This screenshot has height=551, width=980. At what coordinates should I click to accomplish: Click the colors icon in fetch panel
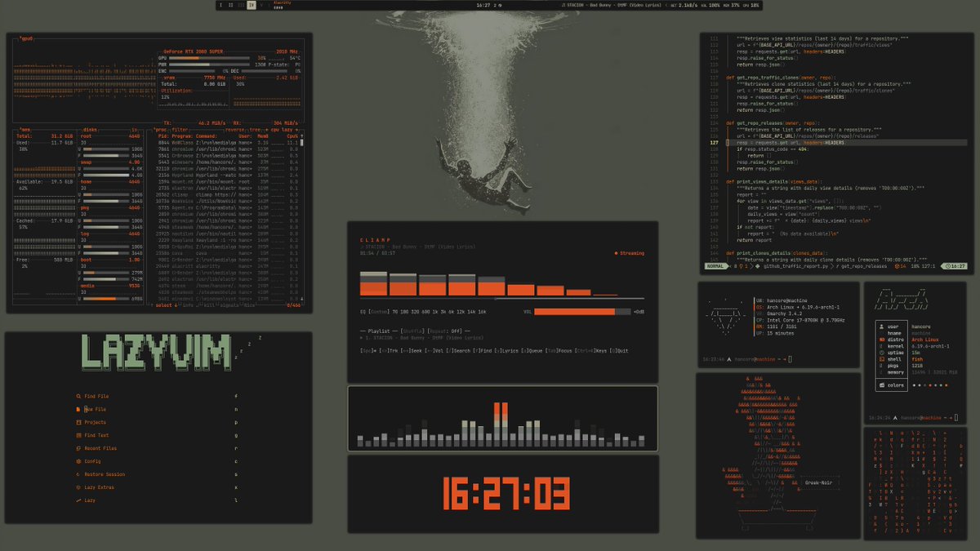pos(880,384)
